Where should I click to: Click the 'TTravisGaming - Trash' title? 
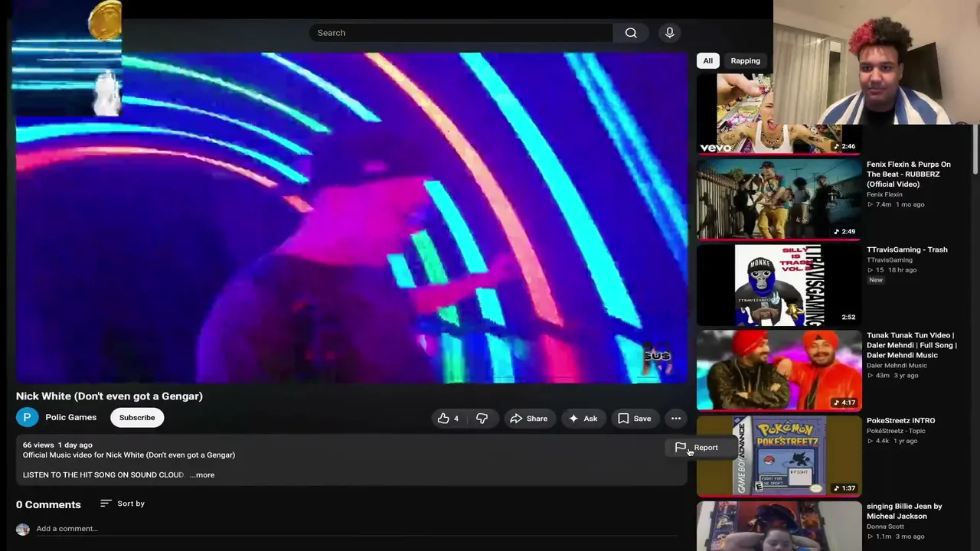907,249
